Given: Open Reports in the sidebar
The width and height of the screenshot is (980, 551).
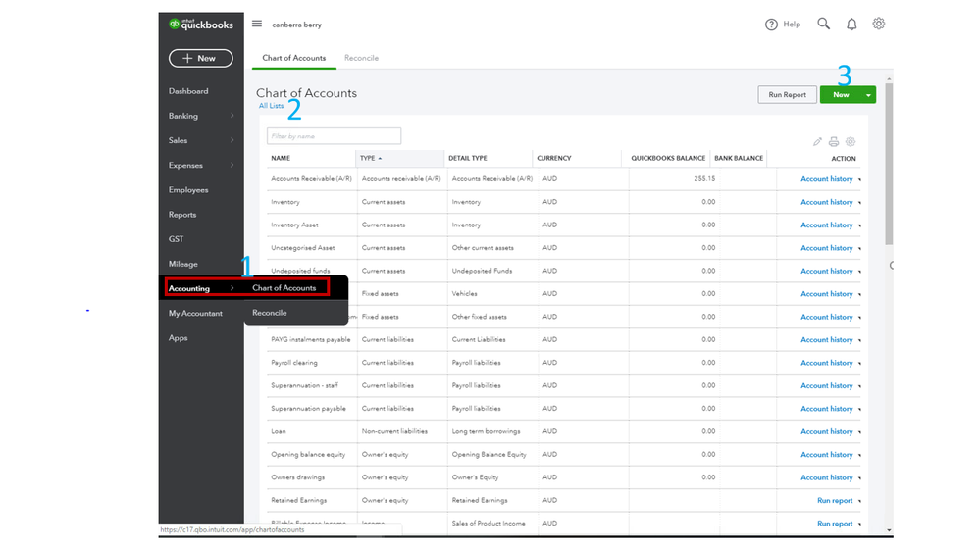Looking at the screenshot, I should [x=182, y=215].
